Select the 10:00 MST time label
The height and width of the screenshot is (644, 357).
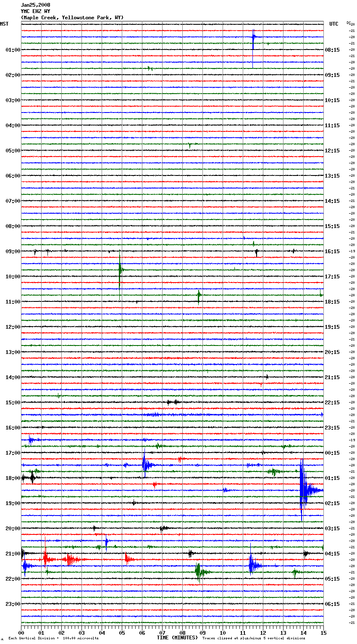tap(13, 277)
